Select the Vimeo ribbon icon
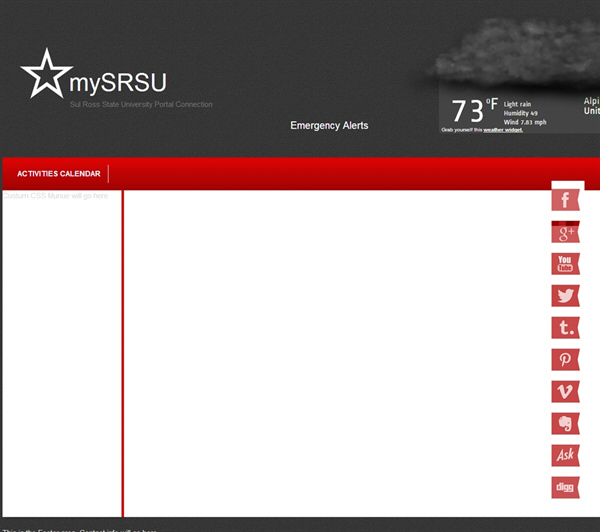600x532 pixels. pyautogui.click(x=565, y=392)
